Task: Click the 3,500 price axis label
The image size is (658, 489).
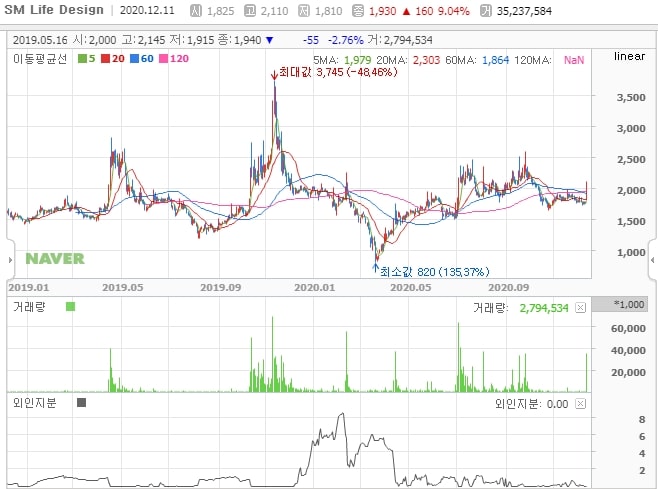Action: point(631,98)
